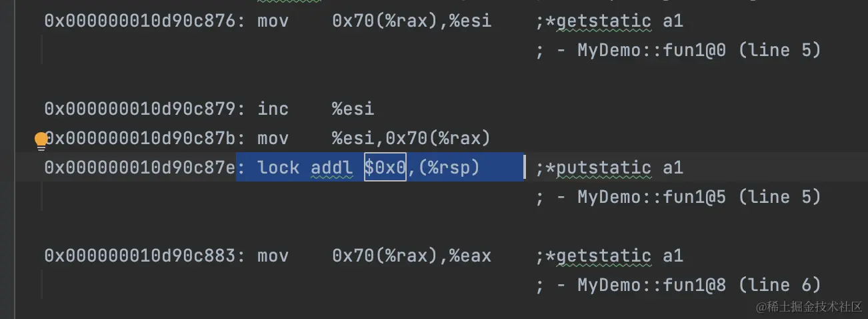Click the operand %esi,0x70(%rax)

tap(411, 138)
